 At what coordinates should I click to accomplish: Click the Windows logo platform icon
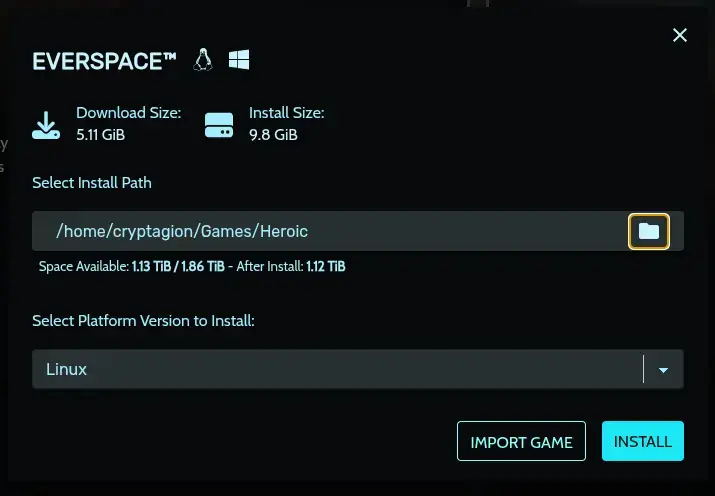click(x=238, y=60)
